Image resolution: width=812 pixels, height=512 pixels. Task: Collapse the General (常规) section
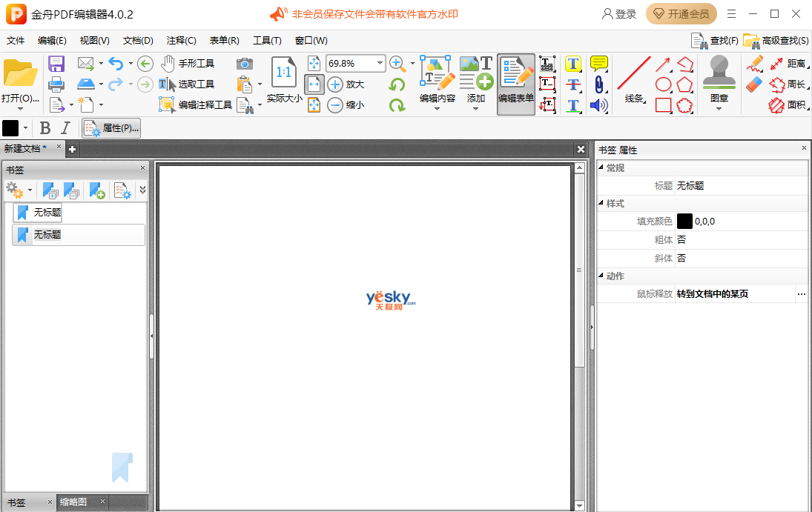(601, 167)
